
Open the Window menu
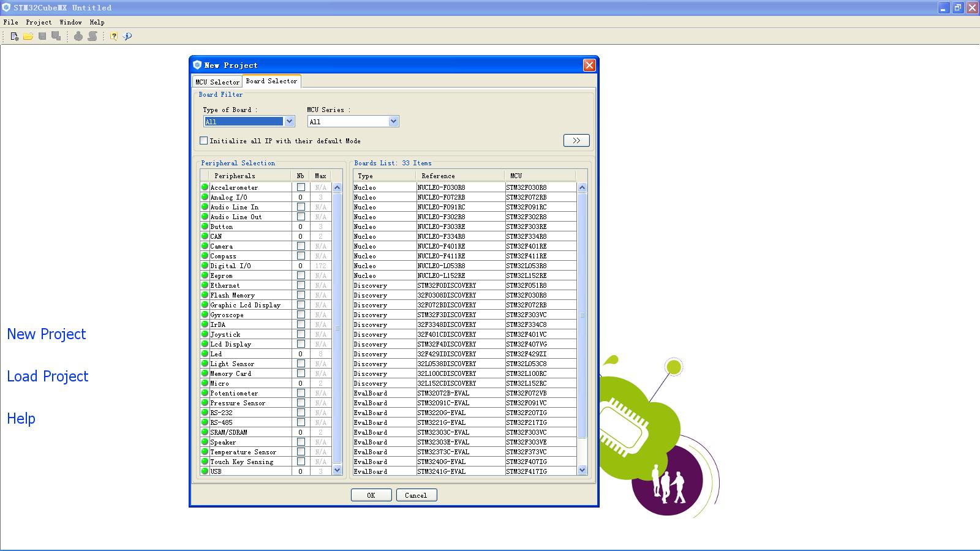coord(70,22)
